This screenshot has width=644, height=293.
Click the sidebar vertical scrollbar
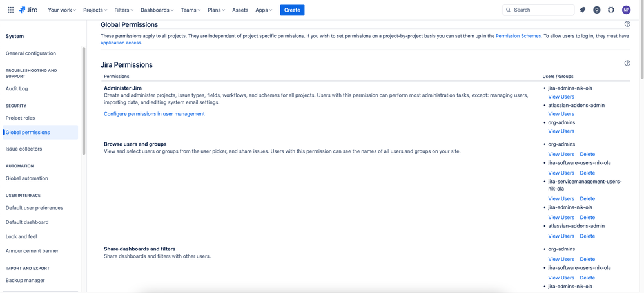pyautogui.click(x=84, y=100)
